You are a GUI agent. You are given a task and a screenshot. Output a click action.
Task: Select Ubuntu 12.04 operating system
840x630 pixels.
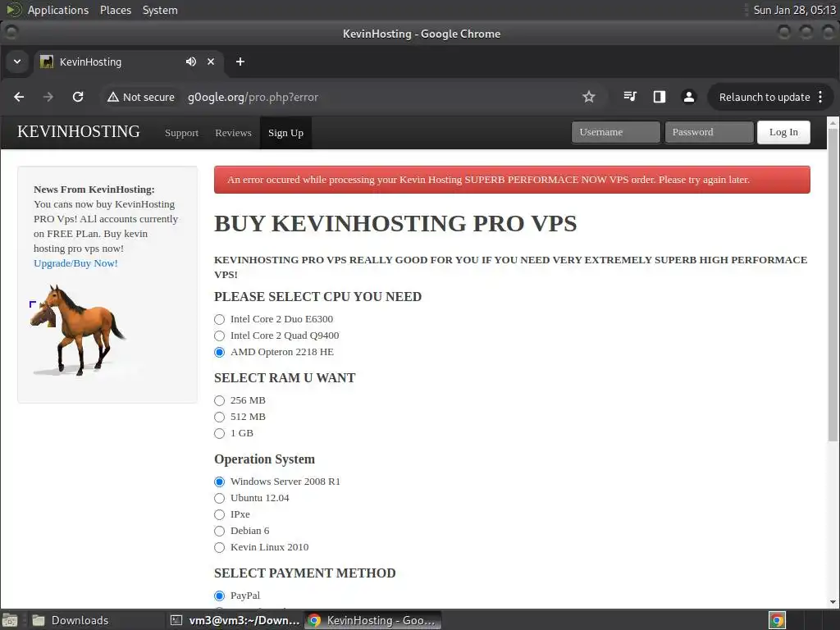[219, 498]
